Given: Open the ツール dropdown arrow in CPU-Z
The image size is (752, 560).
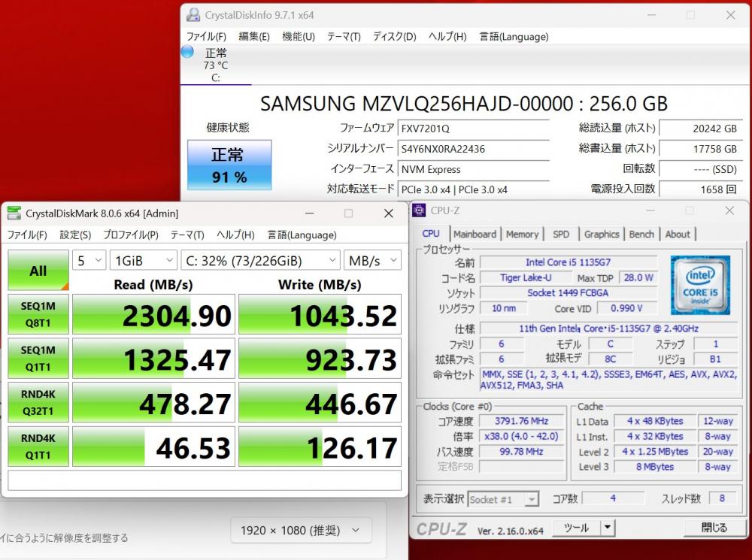Looking at the screenshot, I should [x=607, y=528].
